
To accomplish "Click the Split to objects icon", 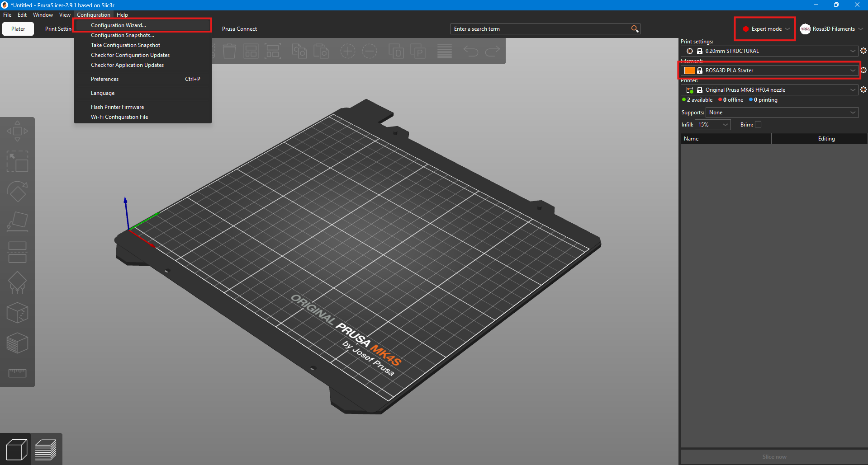I will click(396, 51).
